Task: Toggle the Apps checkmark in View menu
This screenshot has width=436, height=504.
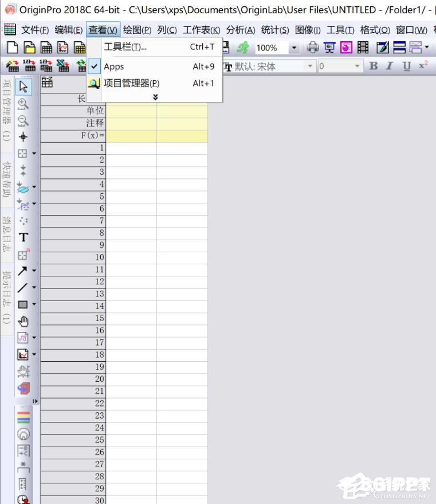Action: (94, 67)
